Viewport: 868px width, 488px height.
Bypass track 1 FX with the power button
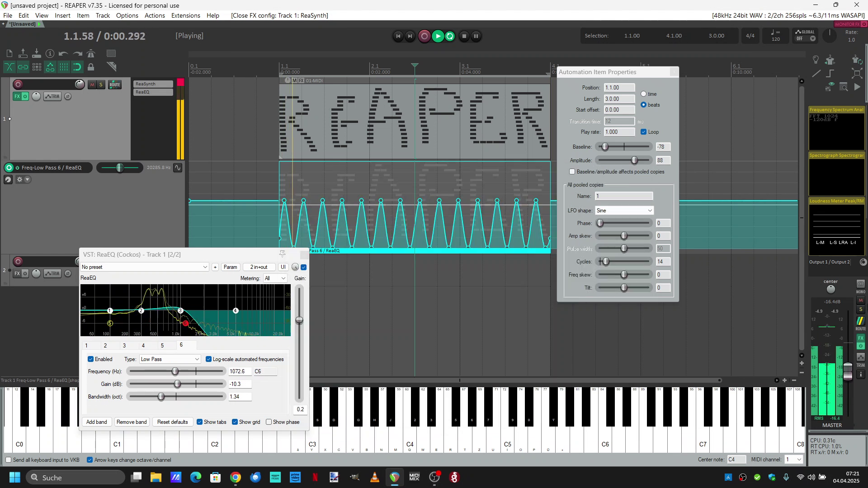click(25, 96)
